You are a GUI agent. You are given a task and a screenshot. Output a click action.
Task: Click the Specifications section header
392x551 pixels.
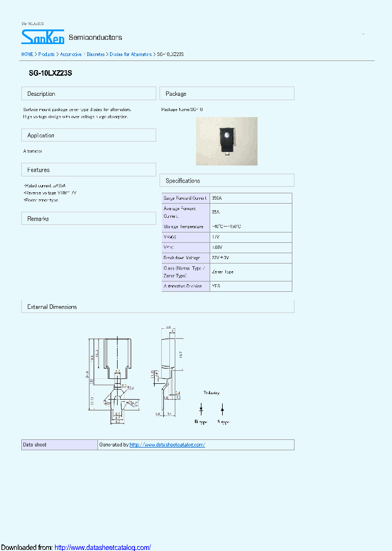(226, 181)
